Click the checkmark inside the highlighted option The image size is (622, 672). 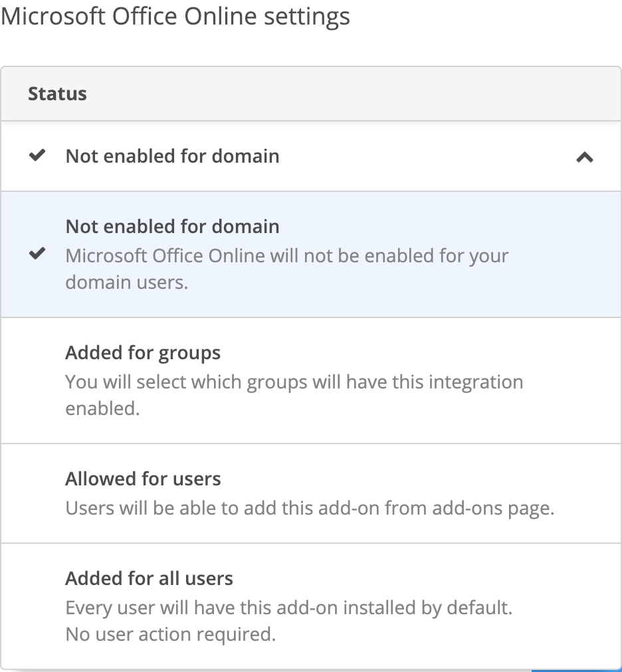(38, 252)
